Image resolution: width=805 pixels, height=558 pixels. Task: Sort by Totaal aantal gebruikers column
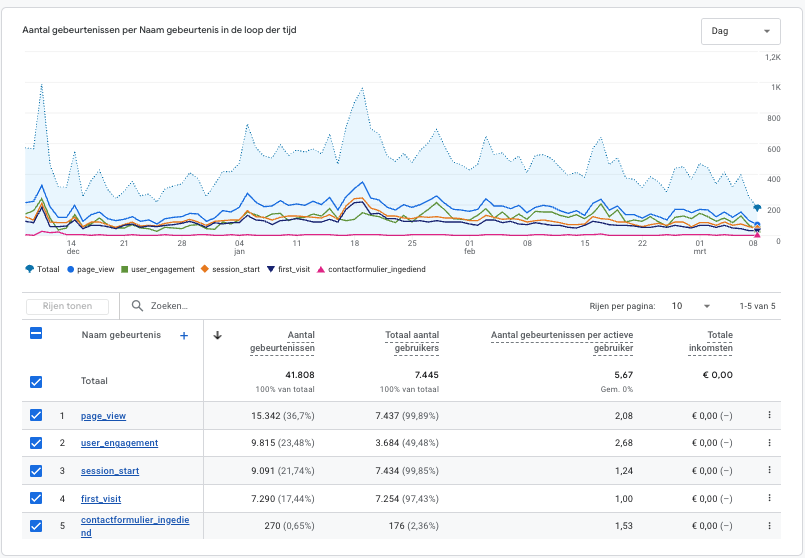pyautogui.click(x=411, y=341)
